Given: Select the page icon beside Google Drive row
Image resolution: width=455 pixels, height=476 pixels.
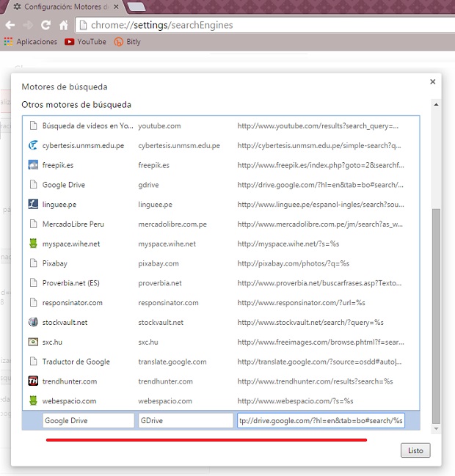Looking at the screenshot, I should click(33, 185).
